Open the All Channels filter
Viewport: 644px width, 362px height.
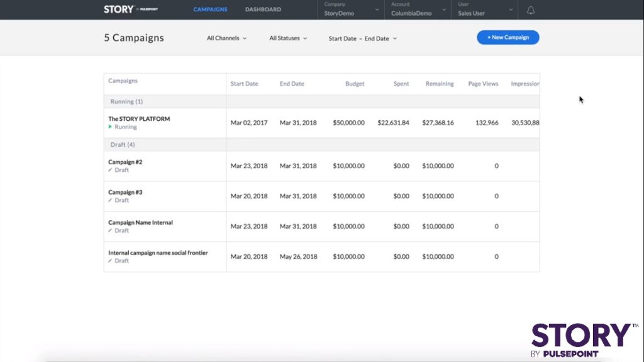click(x=226, y=38)
